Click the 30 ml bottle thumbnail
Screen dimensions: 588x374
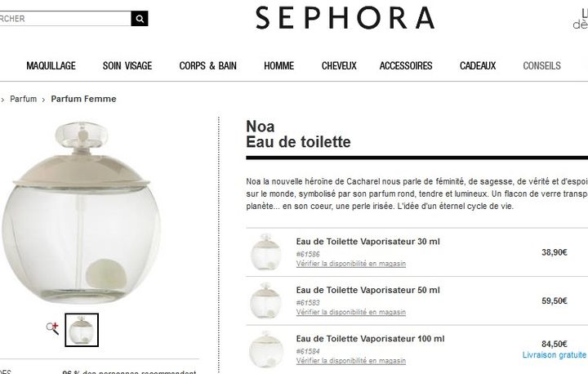point(265,252)
